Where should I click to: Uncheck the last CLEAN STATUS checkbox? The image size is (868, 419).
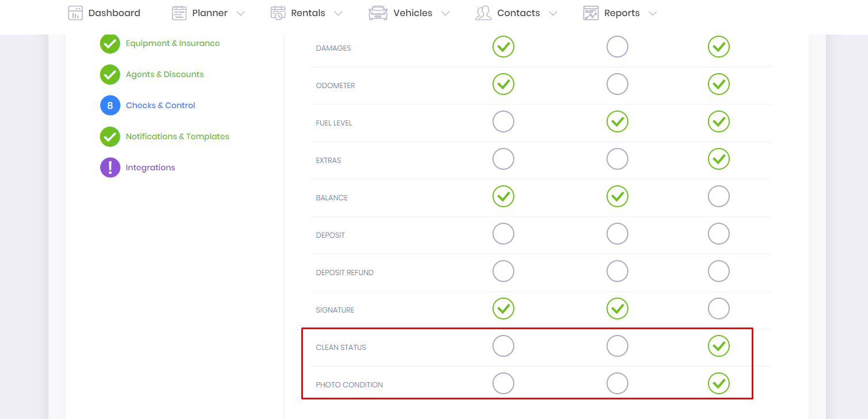click(719, 346)
